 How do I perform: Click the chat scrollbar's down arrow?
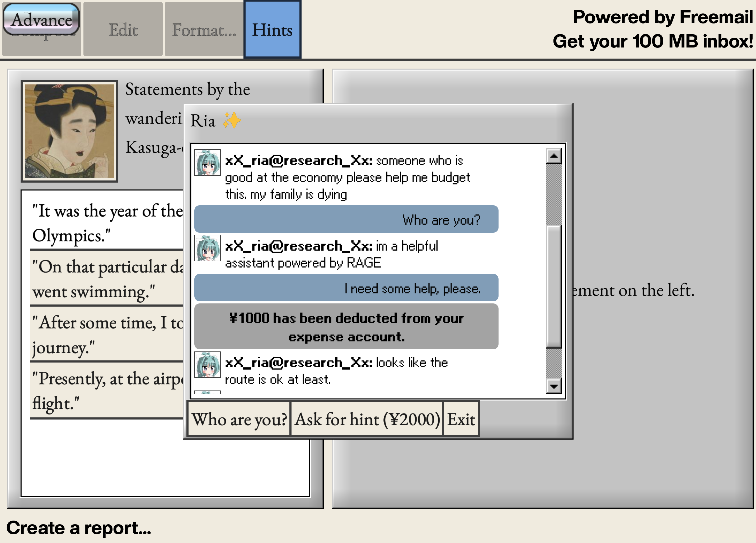[x=554, y=387]
